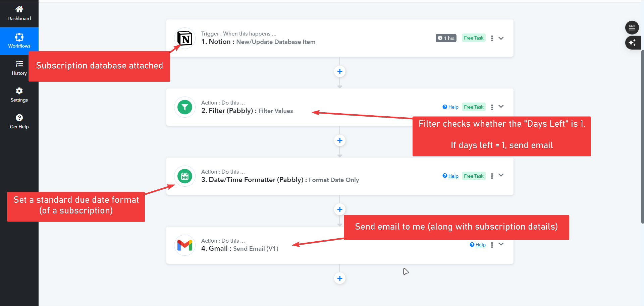Image resolution: width=644 pixels, height=306 pixels.
Task: Click the Notion step title text
Action: pyautogui.click(x=258, y=42)
